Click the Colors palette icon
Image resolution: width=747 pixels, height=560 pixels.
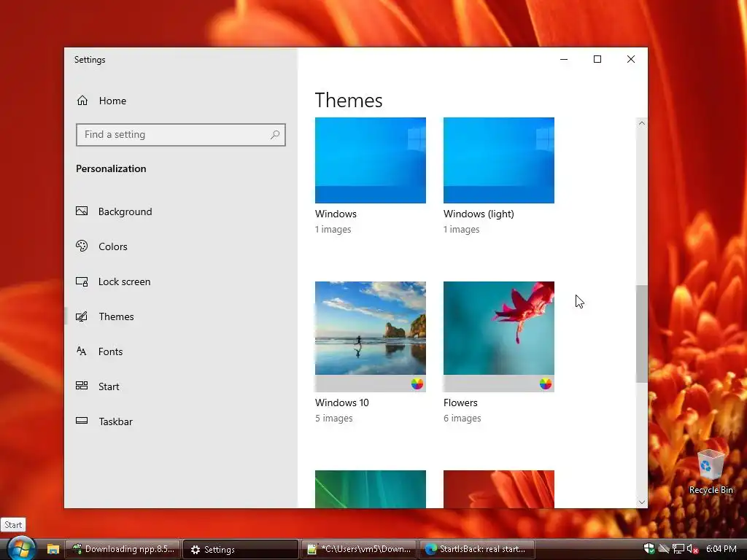[82, 246]
